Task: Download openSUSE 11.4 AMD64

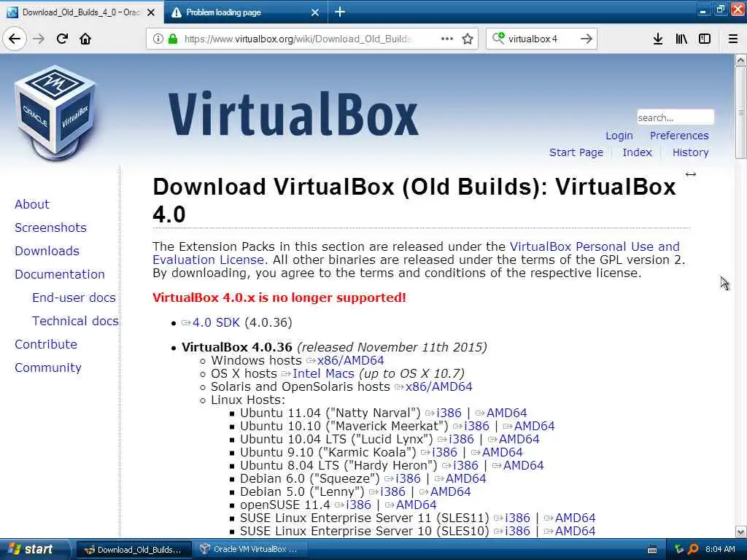Action: coord(416,505)
